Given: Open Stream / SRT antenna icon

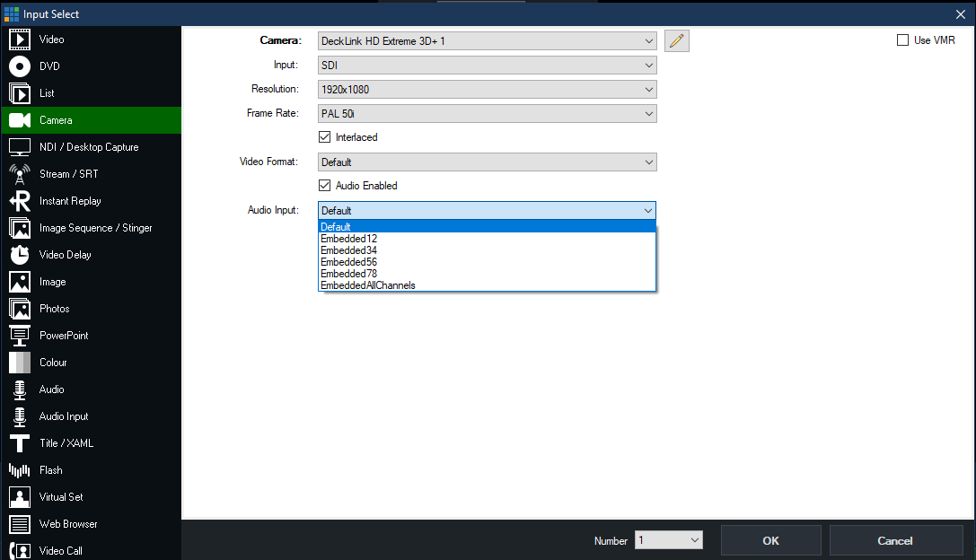Looking at the screenshot, I should (x=20, y=174).
